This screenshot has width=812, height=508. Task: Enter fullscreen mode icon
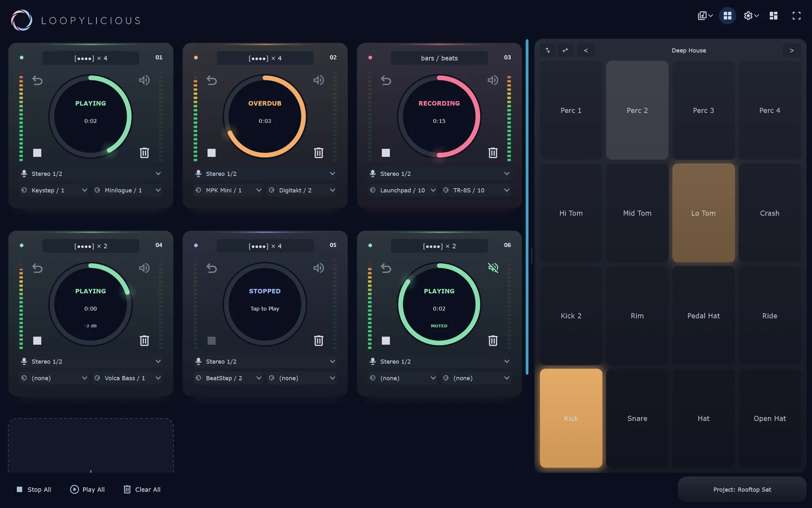coord(796,16)
